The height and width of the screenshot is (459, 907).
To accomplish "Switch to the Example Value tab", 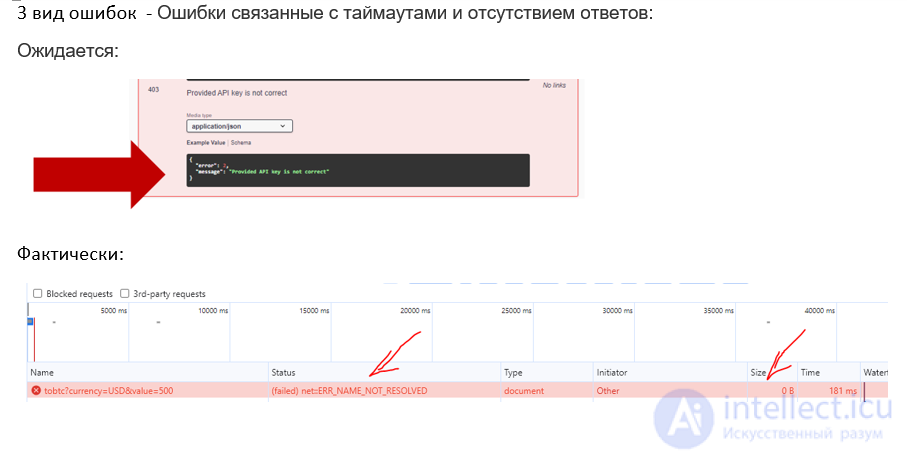I will point(205,142).
